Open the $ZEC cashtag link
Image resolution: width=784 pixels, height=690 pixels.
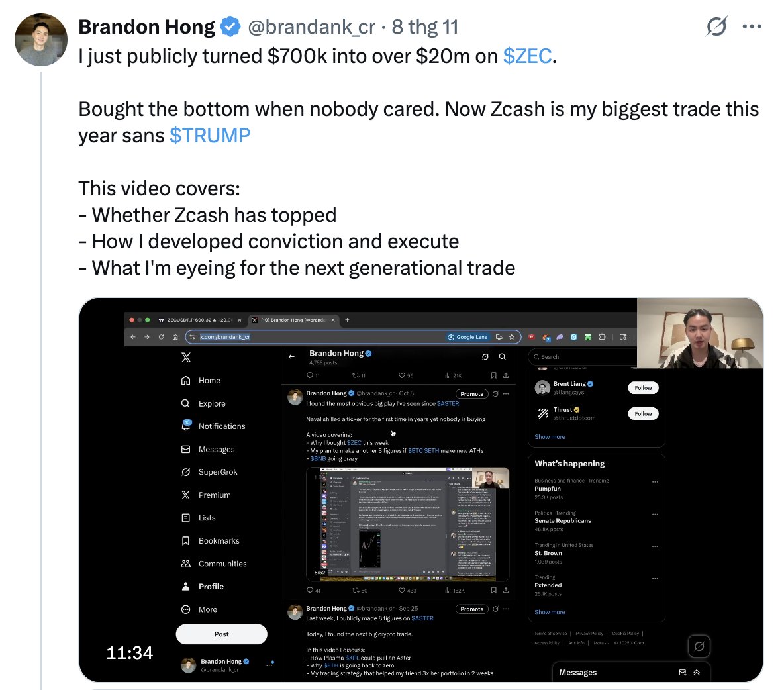pos(527,56)
